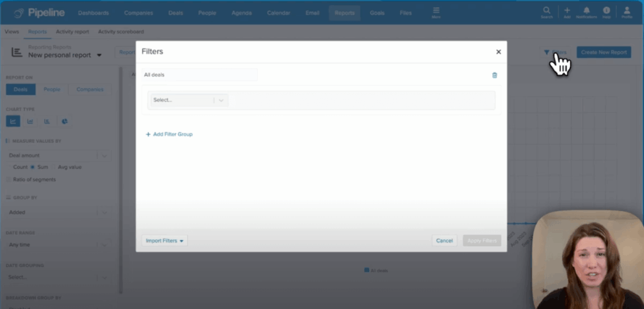The width and height of the screenshot is (644, 309).
Task: Go to Files menu
Action: tap(406, 13)
